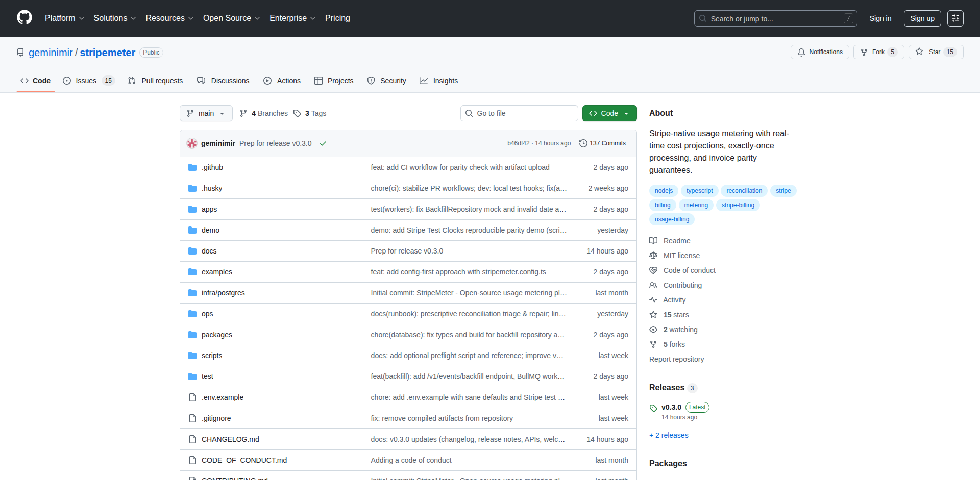Click geminimir avatar in commit row

click(192, 143)
